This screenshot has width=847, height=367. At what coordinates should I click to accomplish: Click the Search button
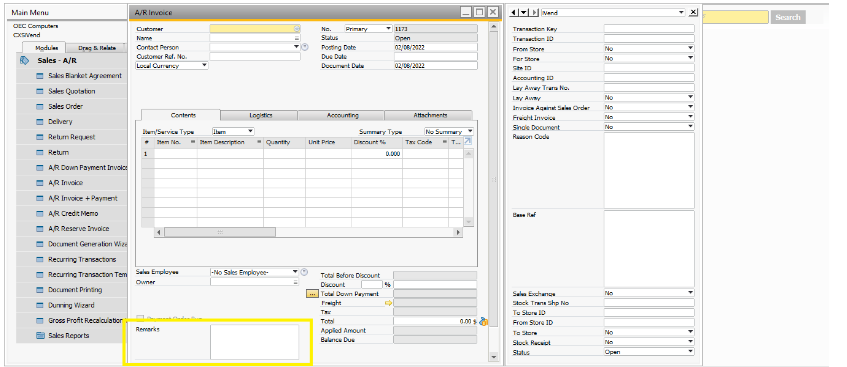[788, 17]
